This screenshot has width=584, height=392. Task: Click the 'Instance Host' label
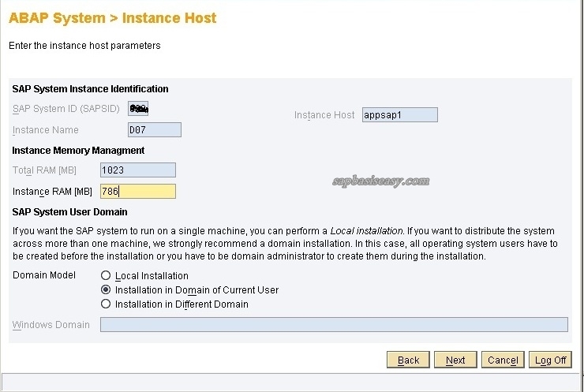pyautogui.click(x=324, y=115)
